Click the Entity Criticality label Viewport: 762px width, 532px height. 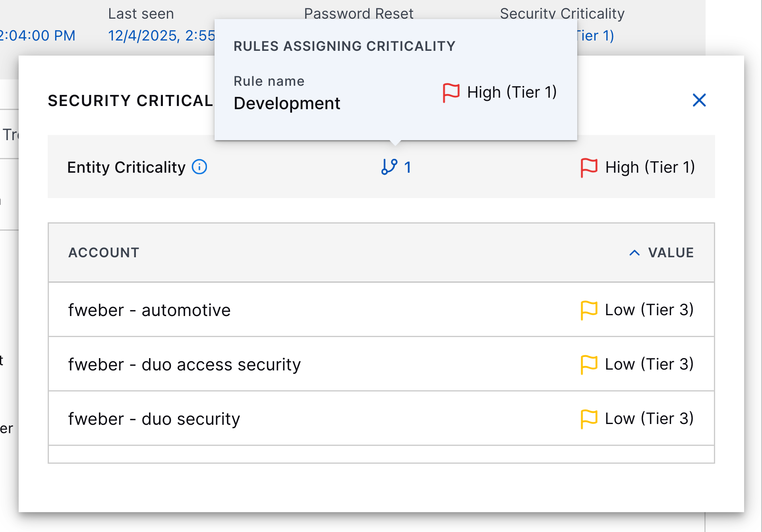tap(127, 167)
